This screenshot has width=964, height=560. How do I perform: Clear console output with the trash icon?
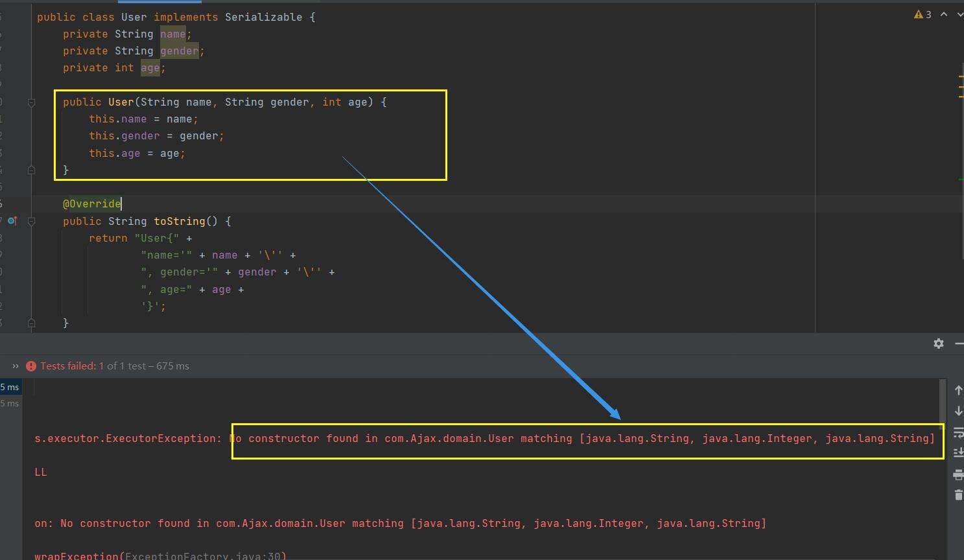958,495
